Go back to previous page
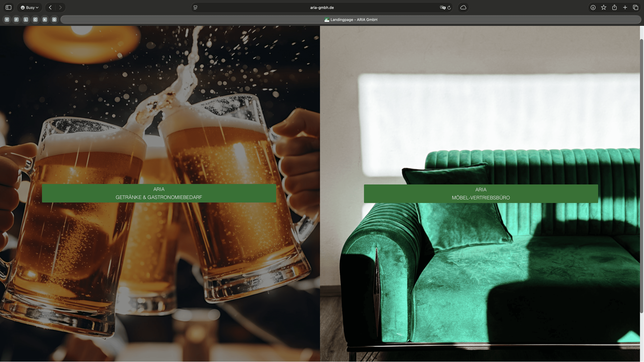644x362 pixels. 50,7
